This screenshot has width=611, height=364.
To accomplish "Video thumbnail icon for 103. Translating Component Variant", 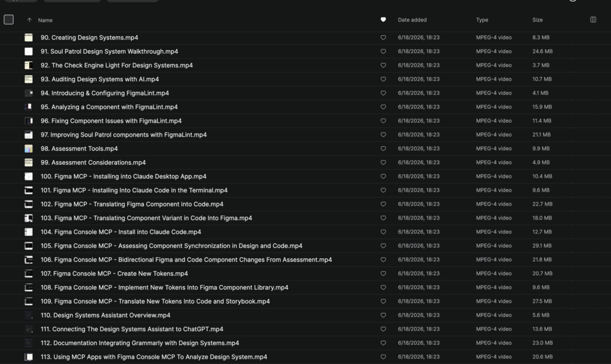I will tap(29, 218).
